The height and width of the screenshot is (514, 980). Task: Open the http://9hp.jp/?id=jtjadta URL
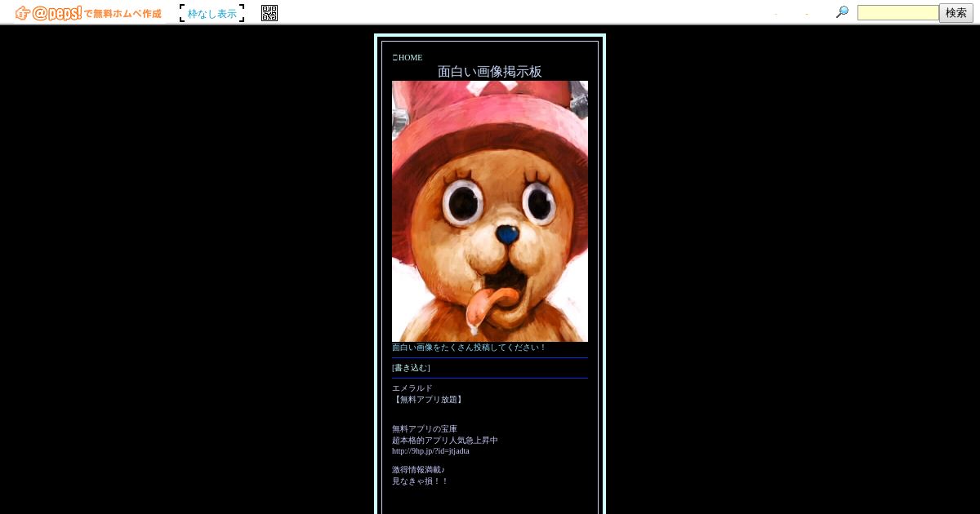tap(430, 451)
